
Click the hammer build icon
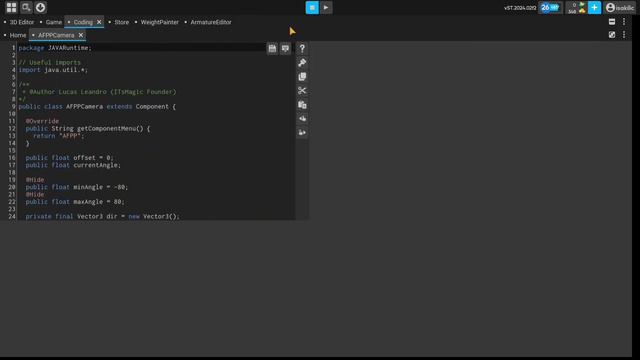[x=302, y=62]
